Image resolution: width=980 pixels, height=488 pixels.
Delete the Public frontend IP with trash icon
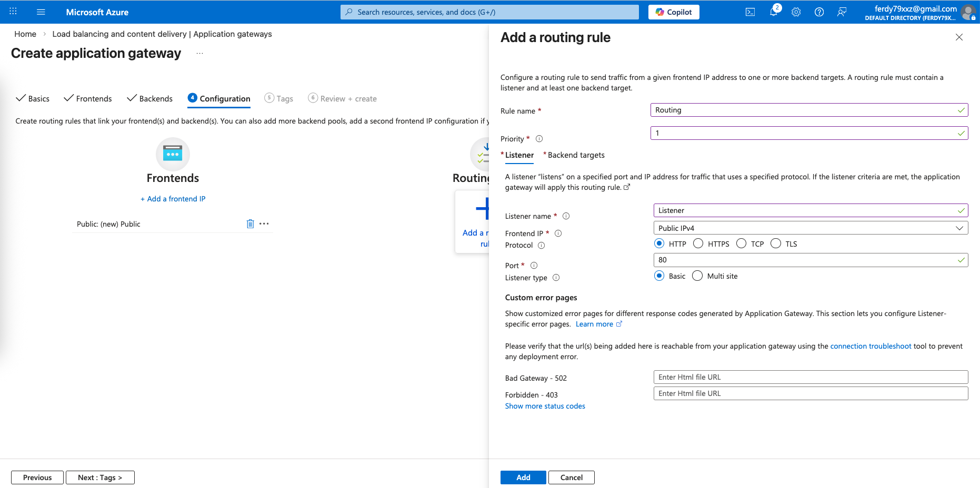pyautogui.click(x=250, y=224)
